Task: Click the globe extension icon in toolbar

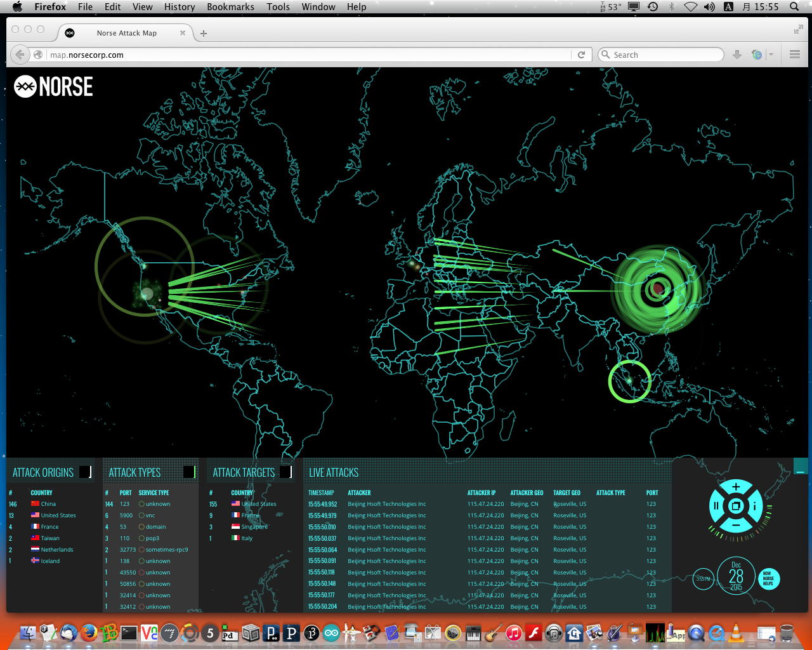Action: (x=756, y=55)
